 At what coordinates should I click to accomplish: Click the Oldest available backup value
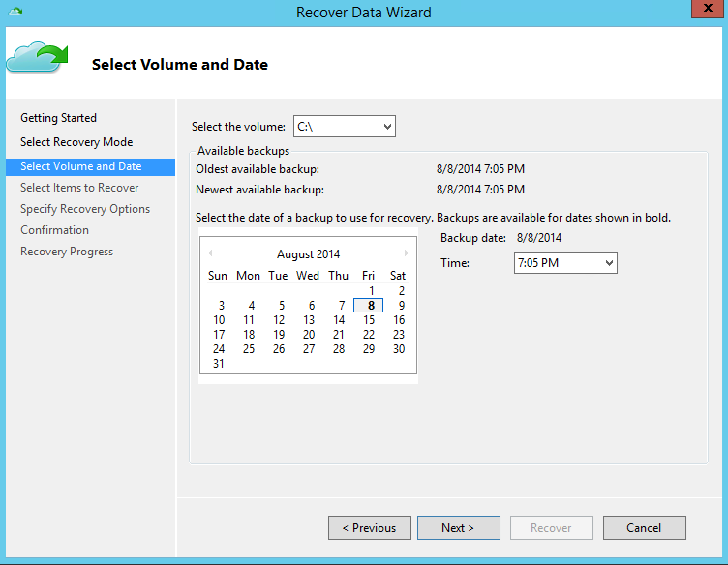480,169
